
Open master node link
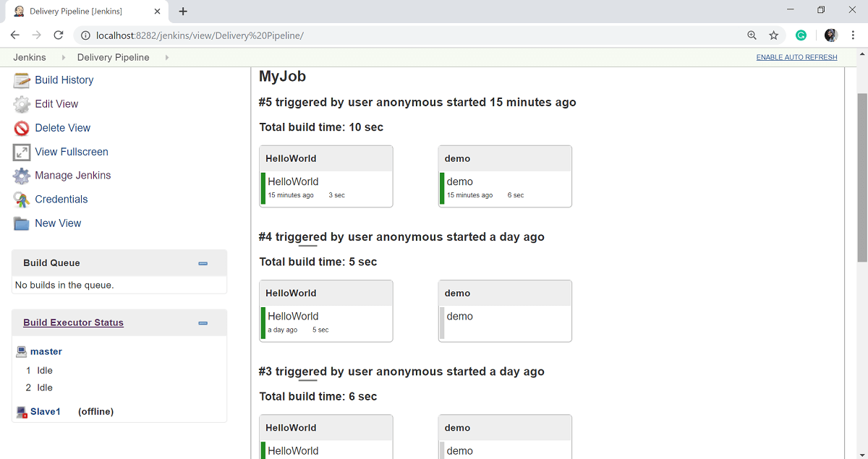click(46, 352)
